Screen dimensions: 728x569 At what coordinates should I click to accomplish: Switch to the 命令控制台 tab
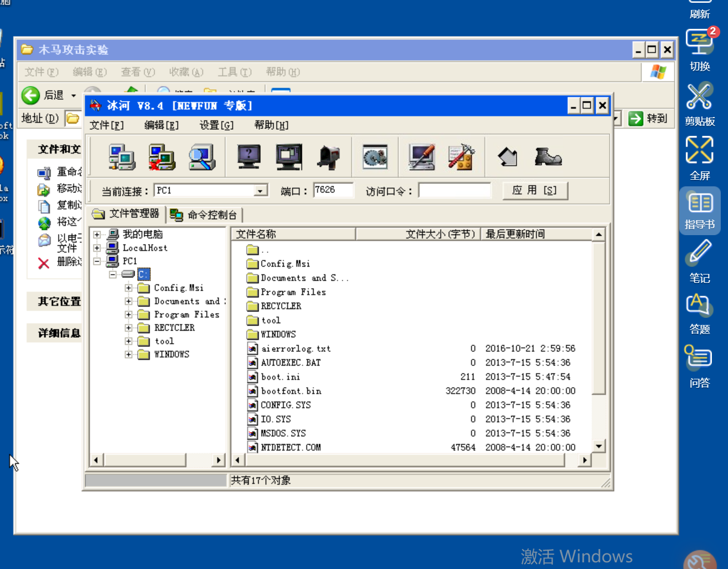[x=204, y=215]
